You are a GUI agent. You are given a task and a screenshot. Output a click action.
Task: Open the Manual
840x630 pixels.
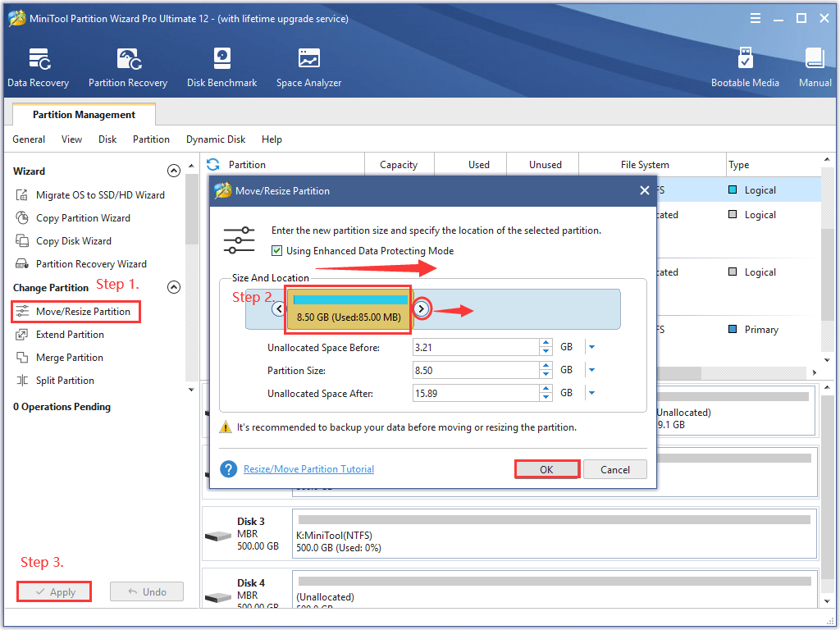[815, 66]
